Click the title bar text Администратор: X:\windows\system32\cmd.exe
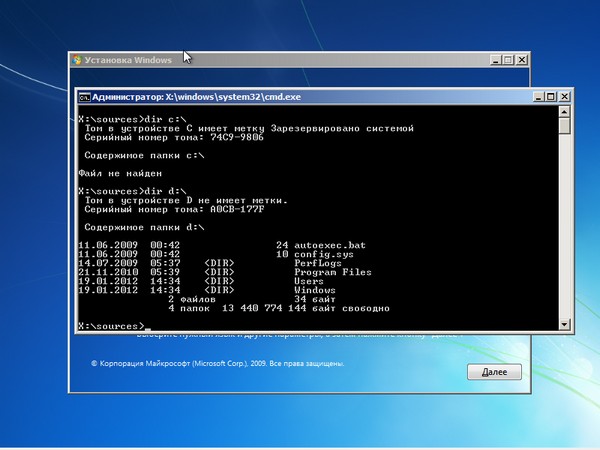This screenshot has width=600, height=450. coord(196,97)
